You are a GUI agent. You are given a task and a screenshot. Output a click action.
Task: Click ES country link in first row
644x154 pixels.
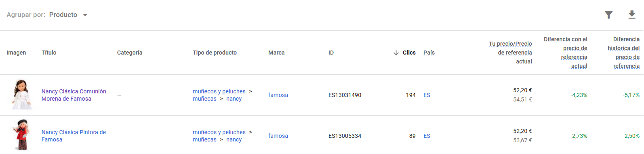point(427,95)
